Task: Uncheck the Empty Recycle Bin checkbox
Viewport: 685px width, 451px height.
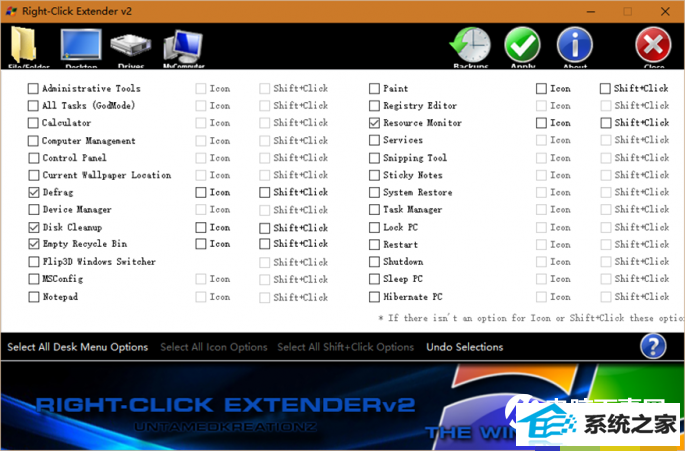Action: coord(34,244)
